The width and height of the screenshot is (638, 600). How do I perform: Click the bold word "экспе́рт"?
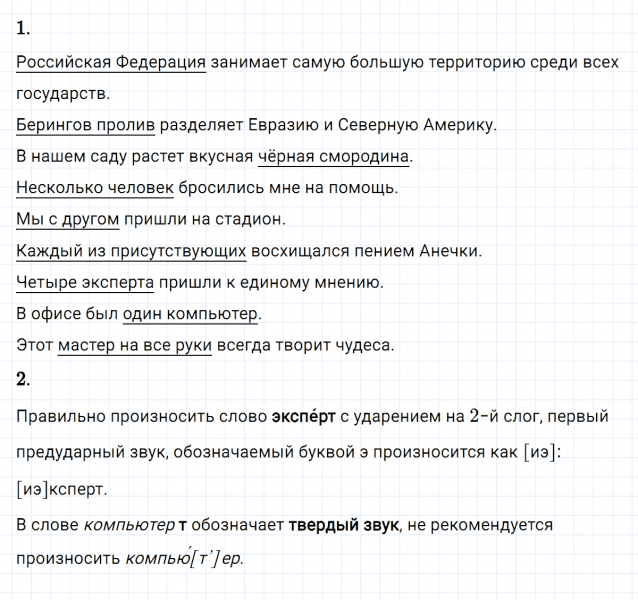coord(304,415)
